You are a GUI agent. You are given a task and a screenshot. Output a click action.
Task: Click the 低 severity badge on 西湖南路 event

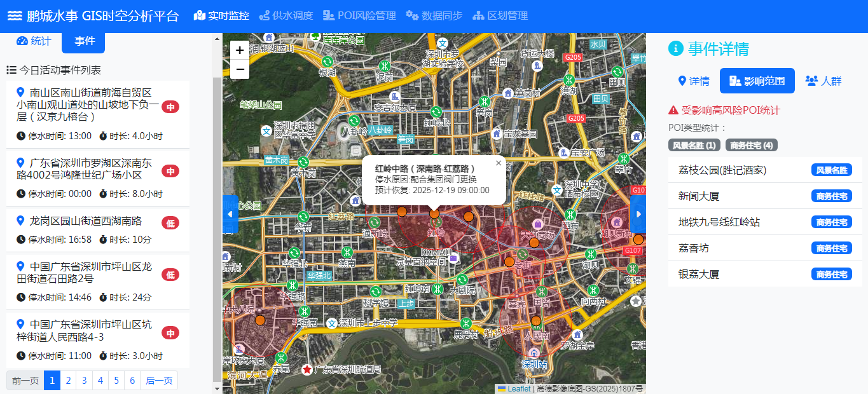click(170, 222)
